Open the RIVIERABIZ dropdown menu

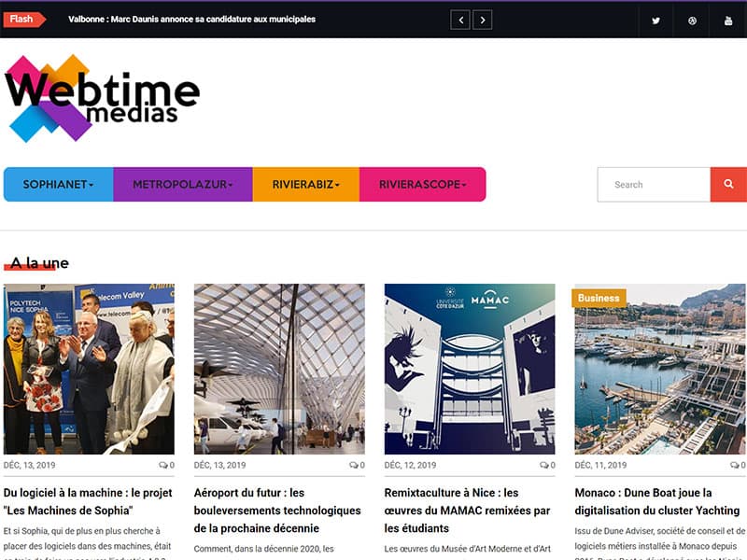[x=305, y=185]
